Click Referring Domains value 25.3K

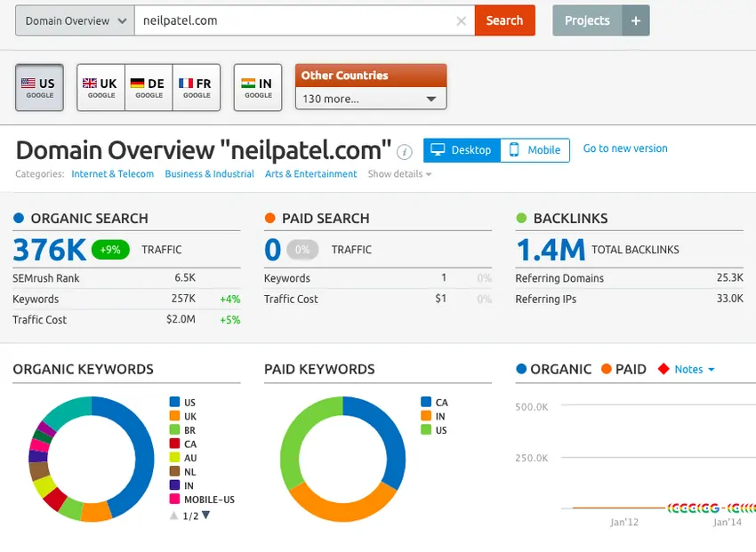click(x=730, y=277)
